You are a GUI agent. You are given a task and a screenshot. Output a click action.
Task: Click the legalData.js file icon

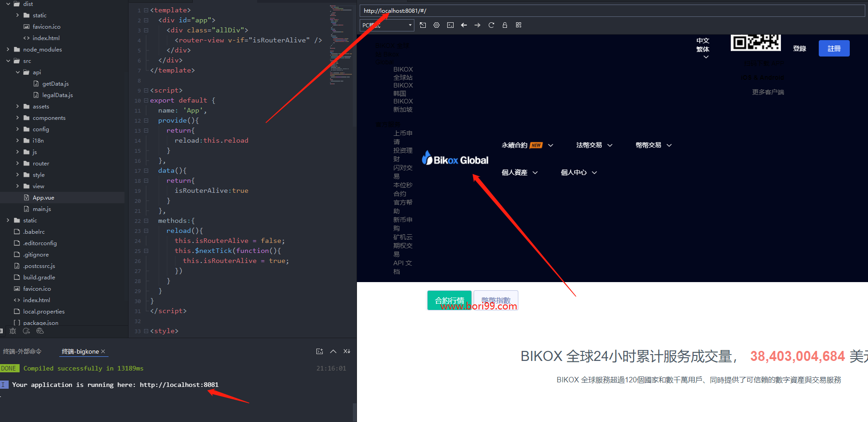[36, 95]
